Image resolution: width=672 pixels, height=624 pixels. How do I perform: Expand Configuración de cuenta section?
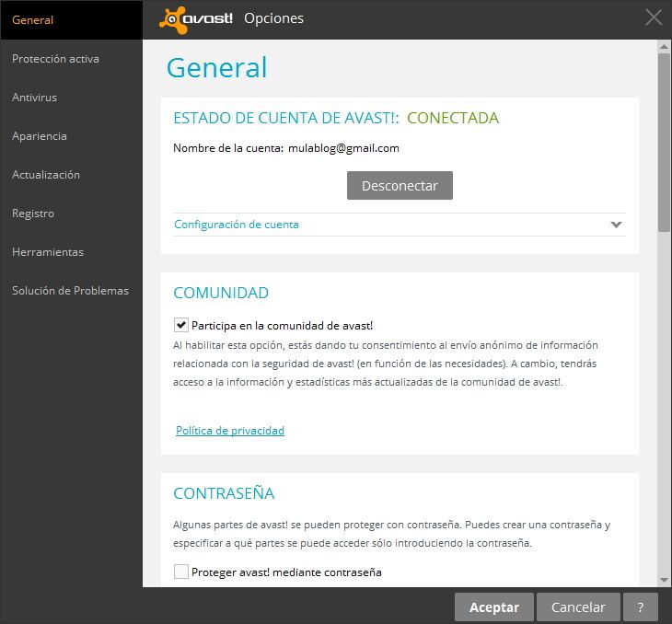pos(400,225)
